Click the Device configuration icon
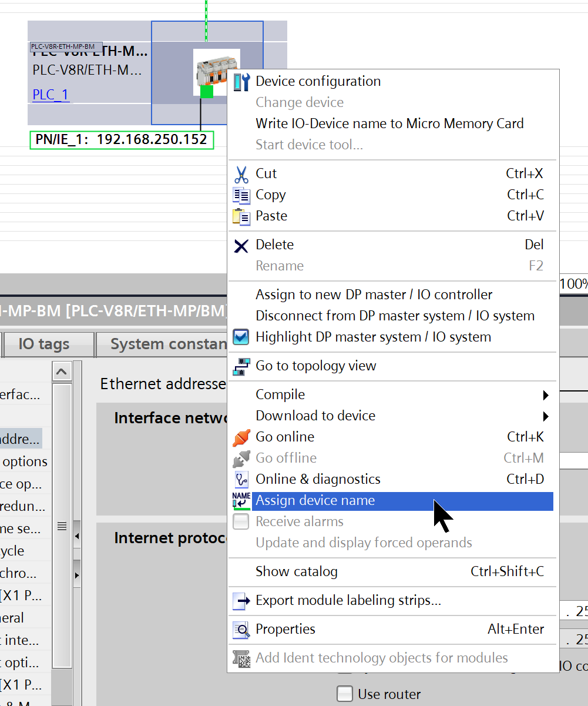Image resolution: width=588 pixels, height=706 pixels. [x=241, y=82]
